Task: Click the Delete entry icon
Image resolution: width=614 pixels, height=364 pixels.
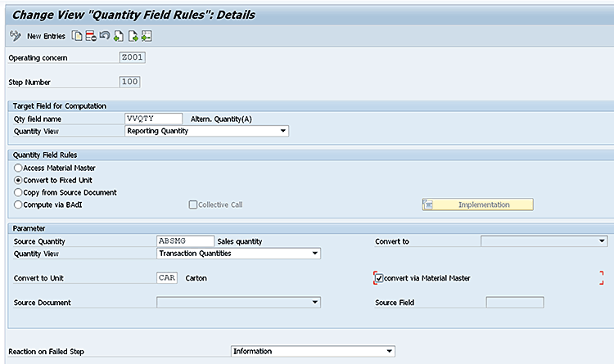Action: click(x=90, y=36)
